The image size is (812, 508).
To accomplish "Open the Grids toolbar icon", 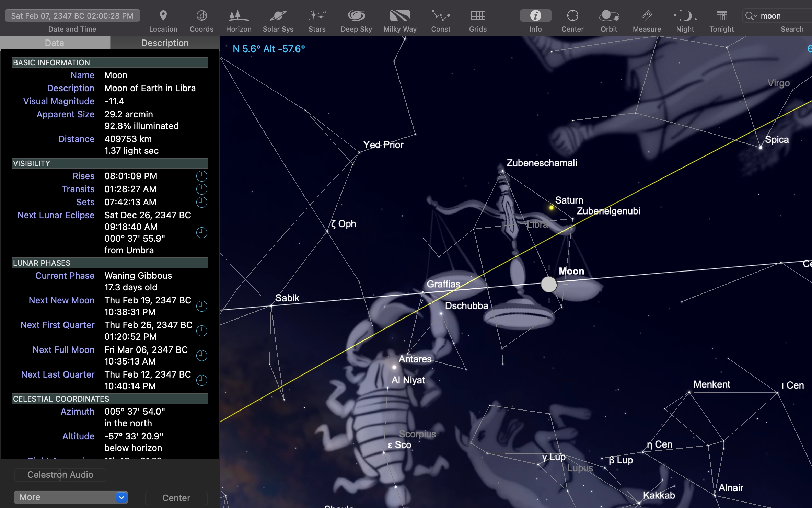I will coord(478,16).
